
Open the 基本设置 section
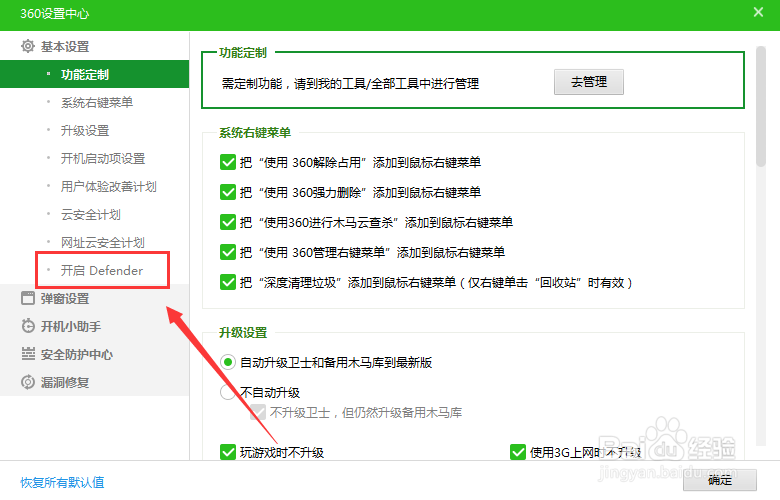point(65,46)
